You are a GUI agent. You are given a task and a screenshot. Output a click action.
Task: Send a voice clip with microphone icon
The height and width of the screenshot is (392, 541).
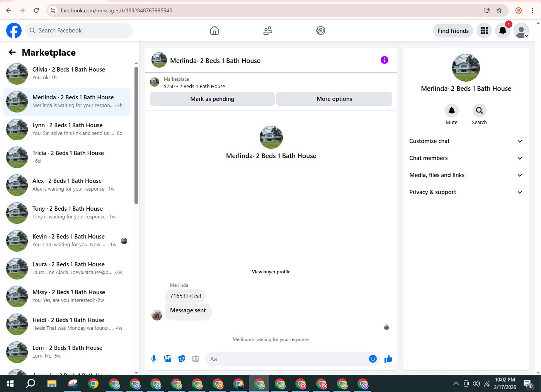point(154,359)
